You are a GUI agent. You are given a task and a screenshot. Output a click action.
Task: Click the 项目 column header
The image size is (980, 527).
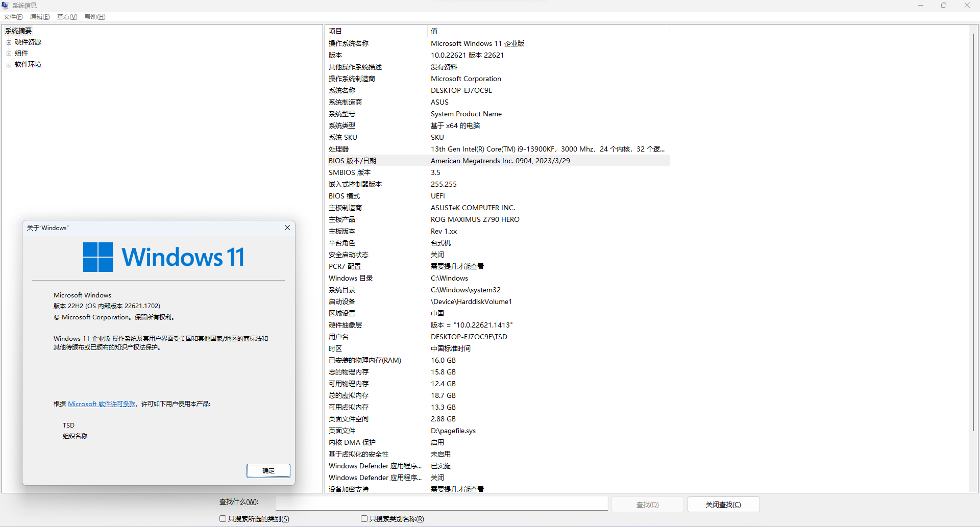tap(376, 31)
